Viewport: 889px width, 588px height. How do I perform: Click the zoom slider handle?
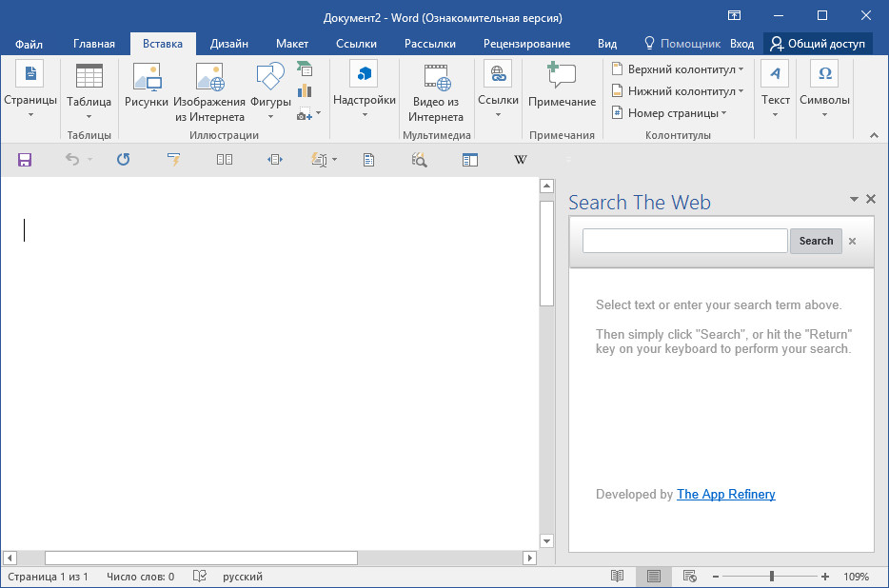771,577
